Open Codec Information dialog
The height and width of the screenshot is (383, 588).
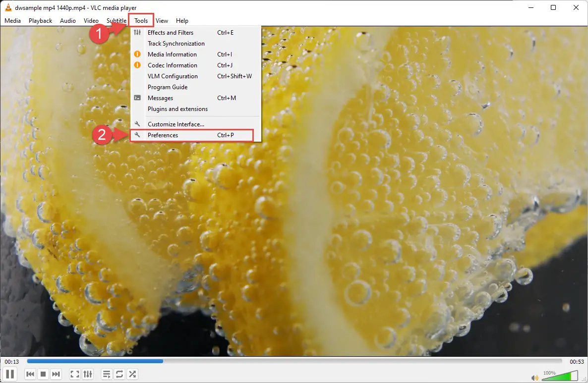tap(195, 65)
